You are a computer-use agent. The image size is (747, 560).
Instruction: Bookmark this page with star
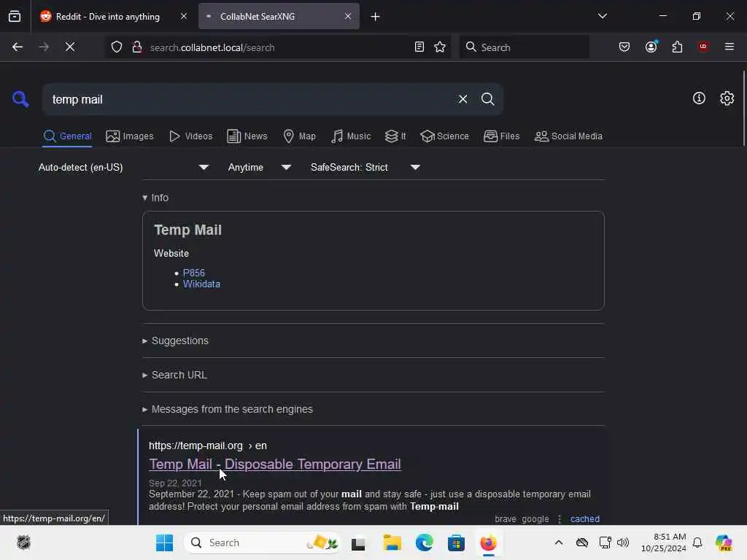pos(440,47)
